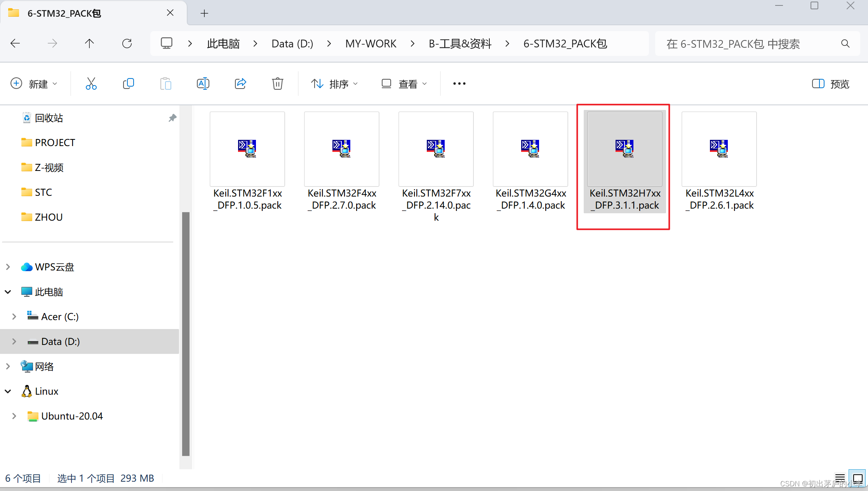Click the navigation pane scrollbar
868x491 pixels.
click(x=186, y=333)
